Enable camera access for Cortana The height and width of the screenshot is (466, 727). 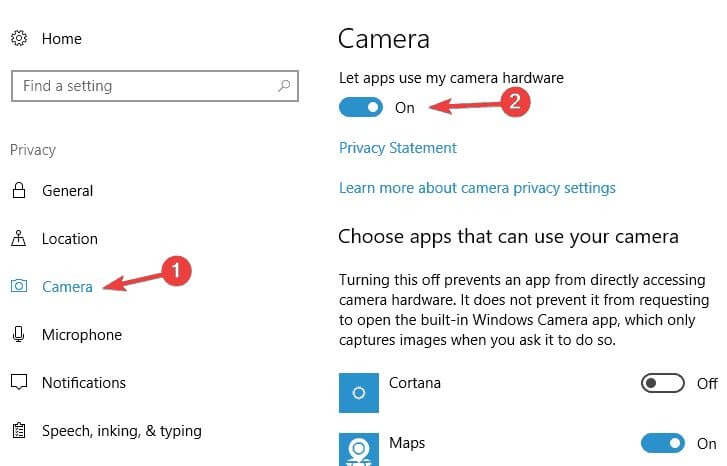(662, 383)
